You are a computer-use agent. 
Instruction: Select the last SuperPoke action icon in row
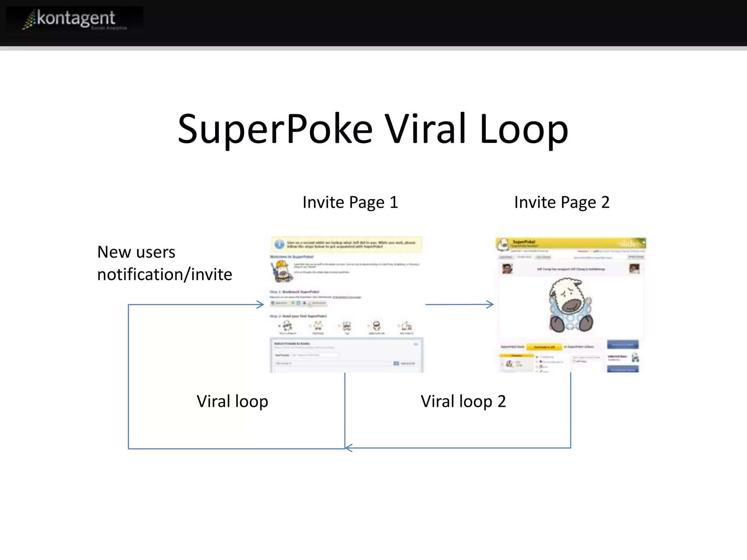click(407, 326)
